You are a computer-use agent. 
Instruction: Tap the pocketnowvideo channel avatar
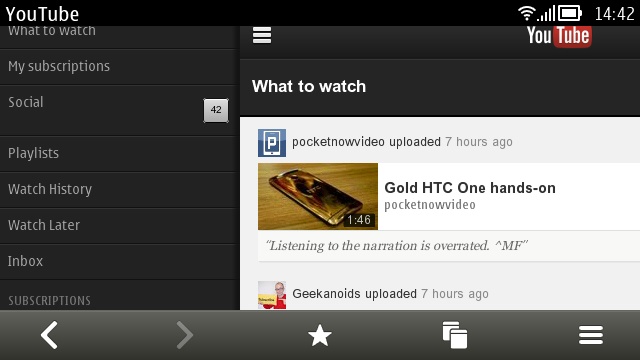click(272, 143)
